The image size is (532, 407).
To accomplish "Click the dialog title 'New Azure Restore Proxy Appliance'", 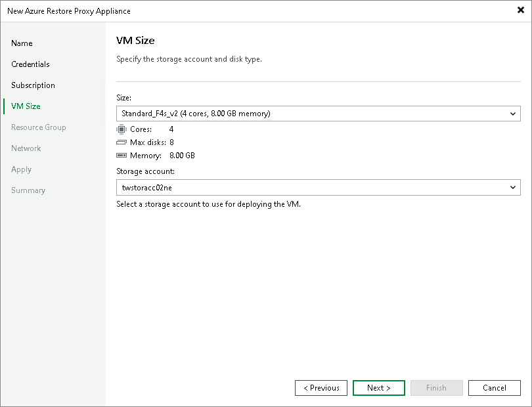I will tap(69, 11).
